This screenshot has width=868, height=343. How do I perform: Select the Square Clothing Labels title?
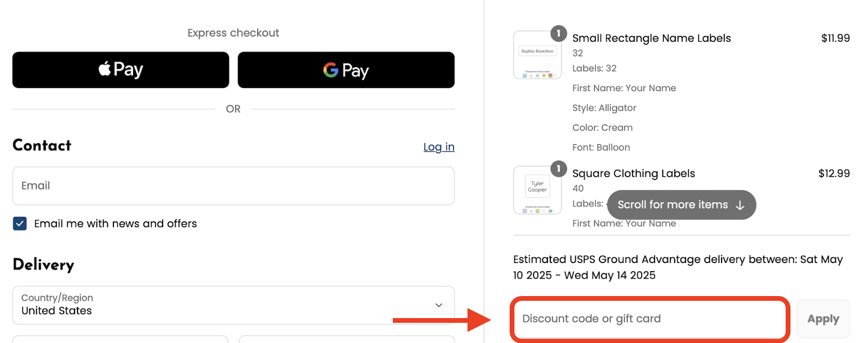634,173
